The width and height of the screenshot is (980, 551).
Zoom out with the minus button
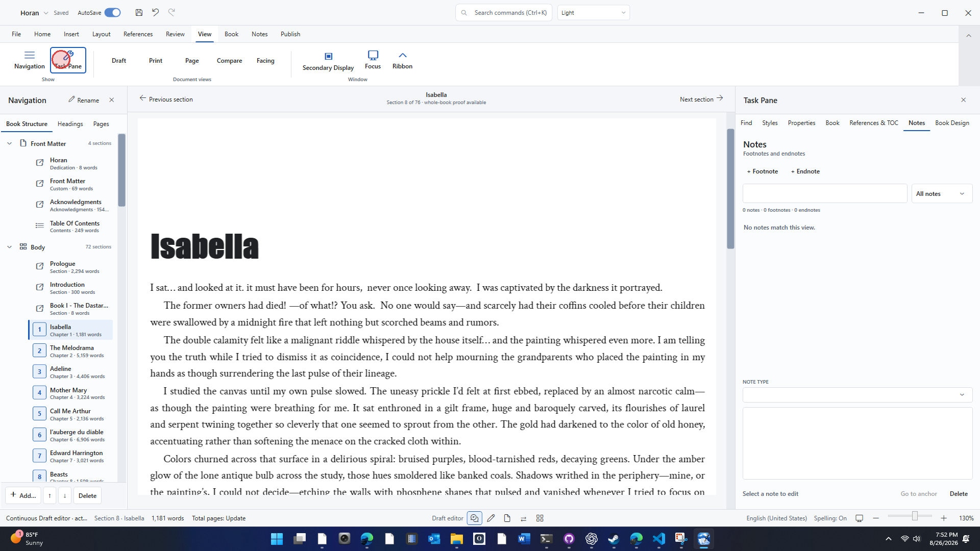click(876, 518)
